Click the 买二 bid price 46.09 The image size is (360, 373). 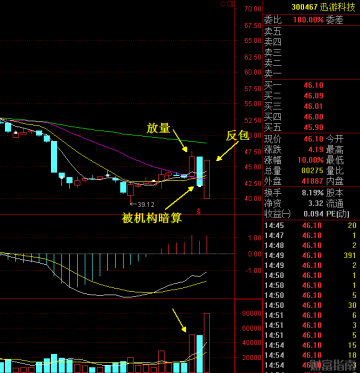313,96
